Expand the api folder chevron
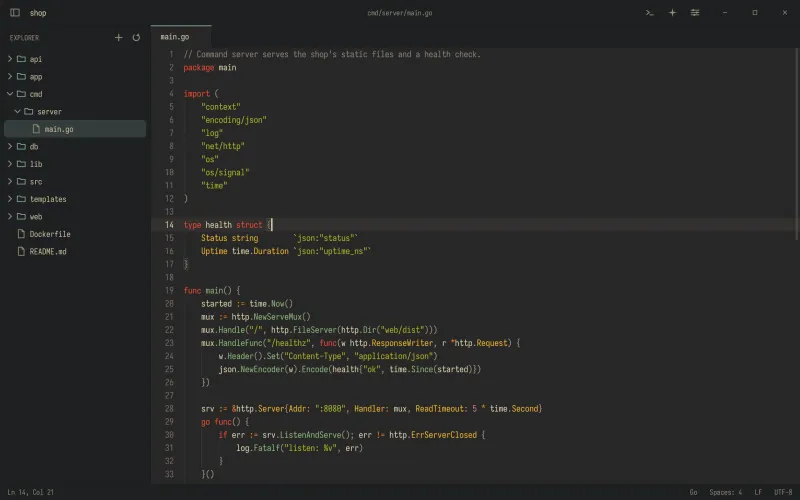This screenshot has width=800, height=500. click(10, 59)
